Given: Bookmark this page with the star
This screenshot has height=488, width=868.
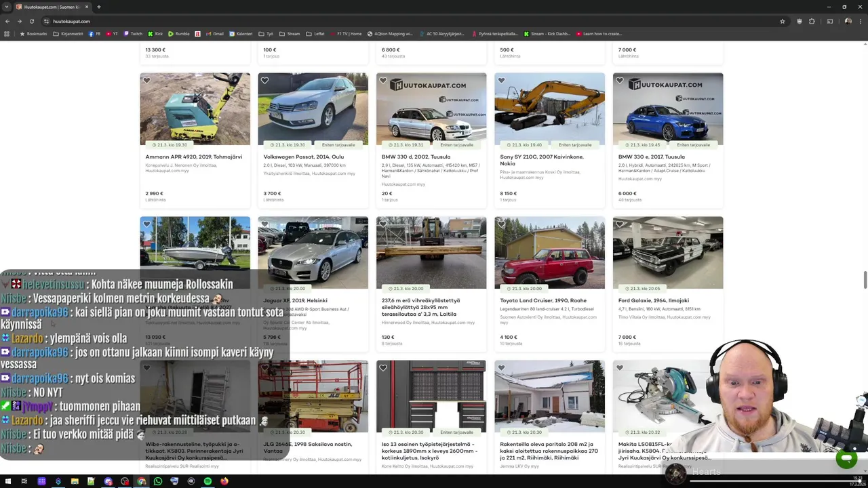Looking at the screenshot, I should click(x=782, y=21).
